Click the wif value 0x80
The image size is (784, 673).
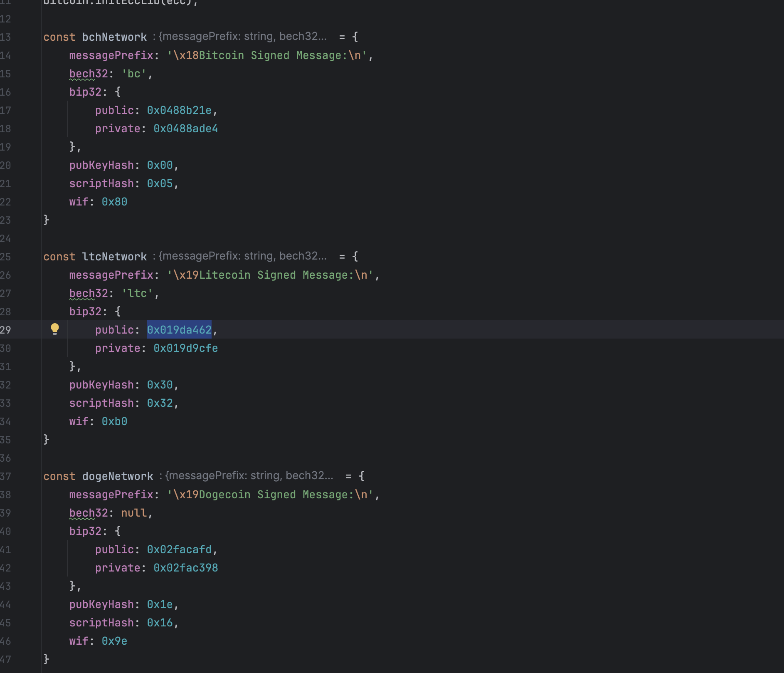click(x=114, y=202)
